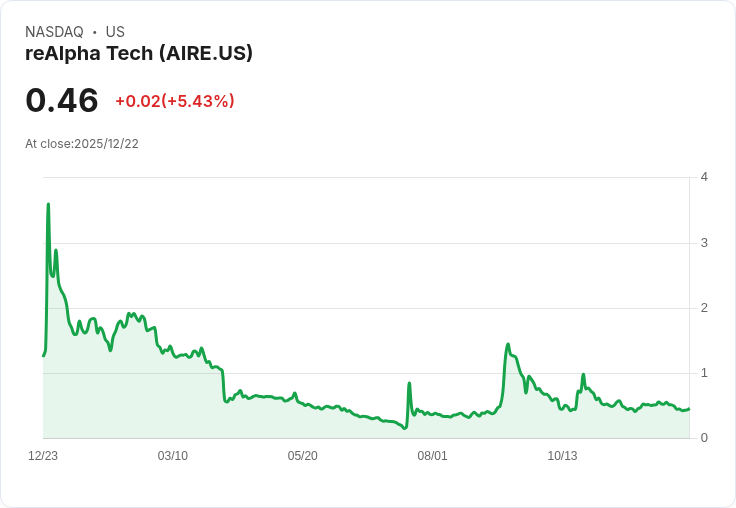Click the +0.02(+5.43%) price change

[x=175, y=101]
